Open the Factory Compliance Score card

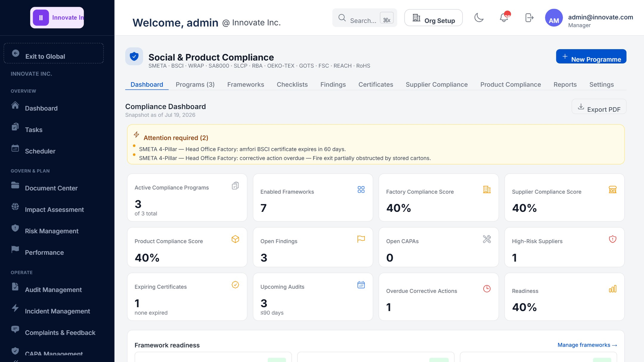(439, 197)
